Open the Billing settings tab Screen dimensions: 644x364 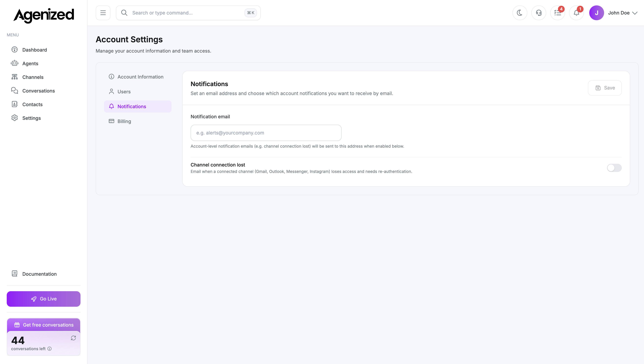138,121
